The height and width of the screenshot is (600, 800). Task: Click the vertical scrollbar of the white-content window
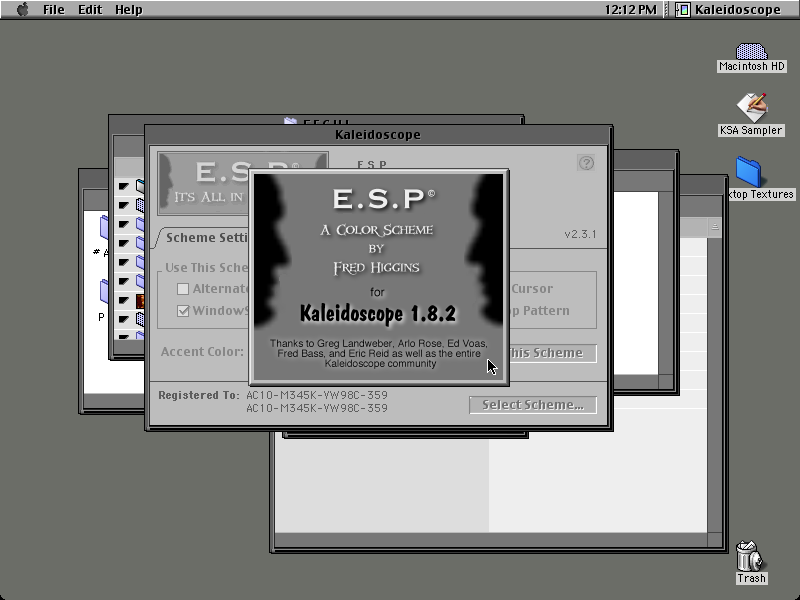665,283
